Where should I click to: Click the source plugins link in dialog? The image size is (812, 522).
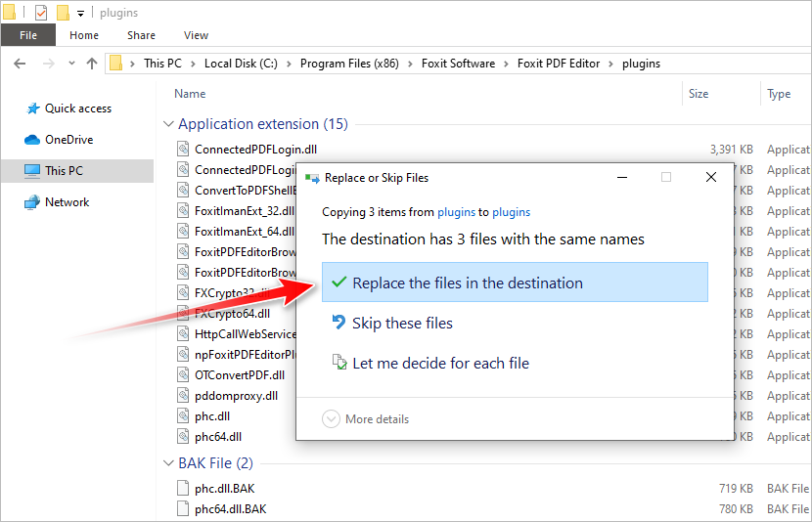(456, 212)
